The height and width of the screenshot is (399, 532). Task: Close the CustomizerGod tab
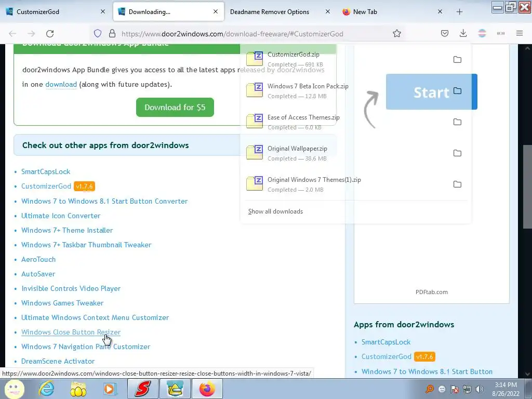click(x=103, y=11)
